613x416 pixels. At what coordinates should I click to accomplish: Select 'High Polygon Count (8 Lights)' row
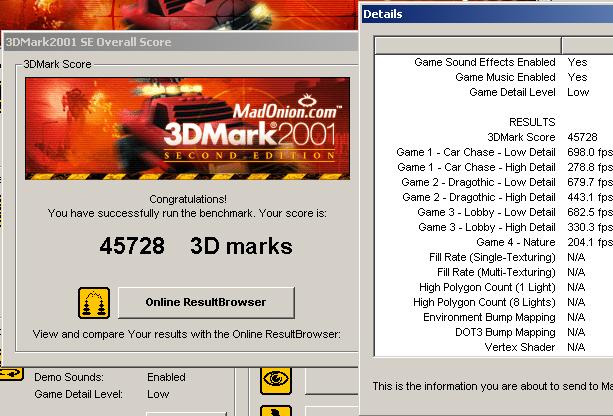[x=494, y=302]
